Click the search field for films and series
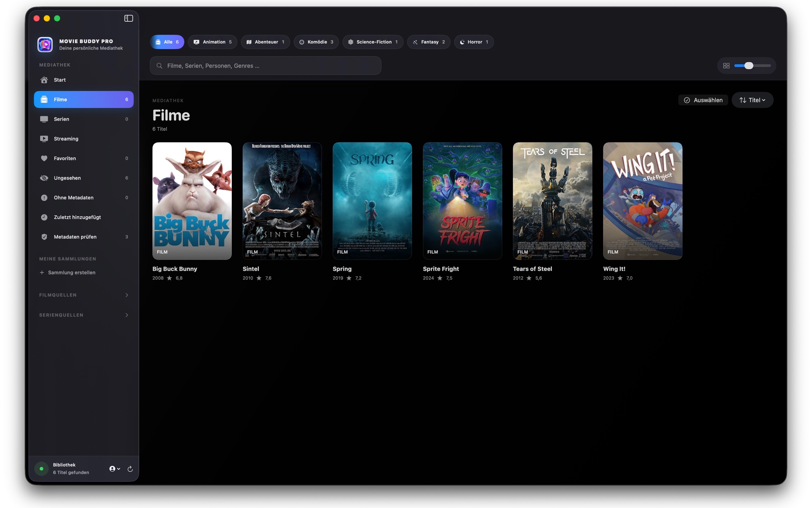Viewport: 812px width, 508px height. pos(265,66)
